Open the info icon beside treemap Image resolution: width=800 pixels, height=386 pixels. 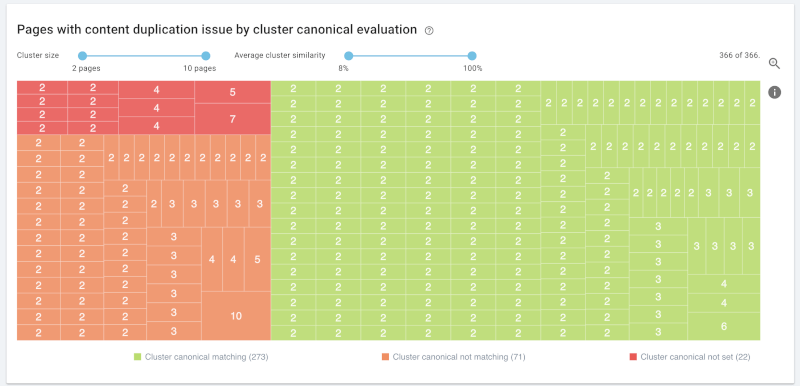coord(774,92)
